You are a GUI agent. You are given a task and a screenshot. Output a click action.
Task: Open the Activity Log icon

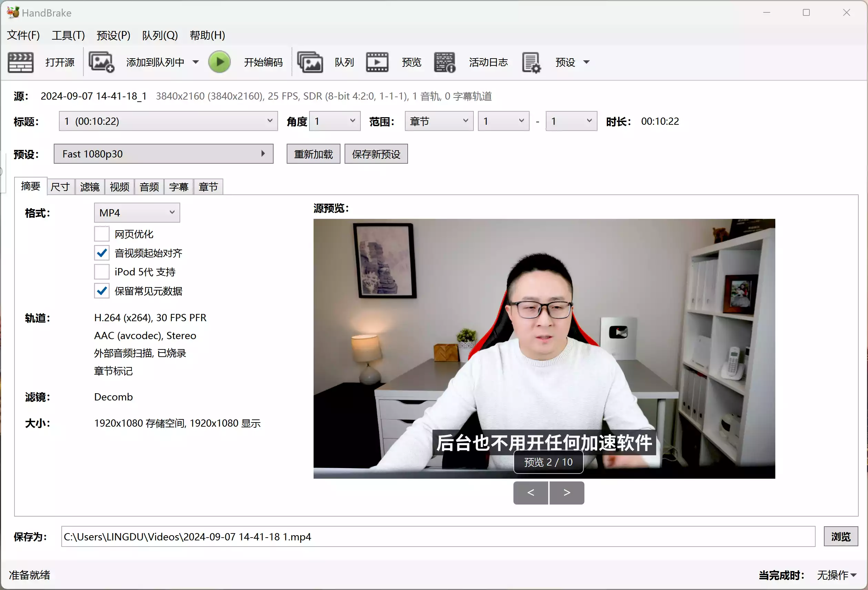coord(445,62)
